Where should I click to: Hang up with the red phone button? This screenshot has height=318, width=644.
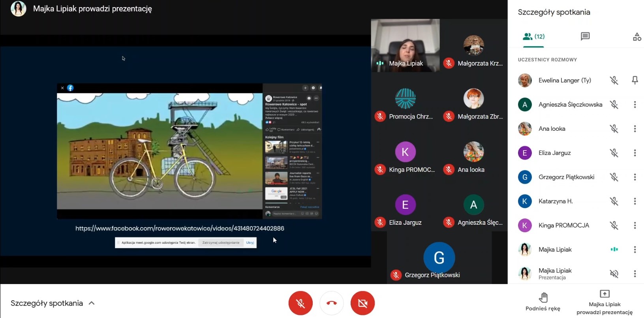tap(332, 303)
